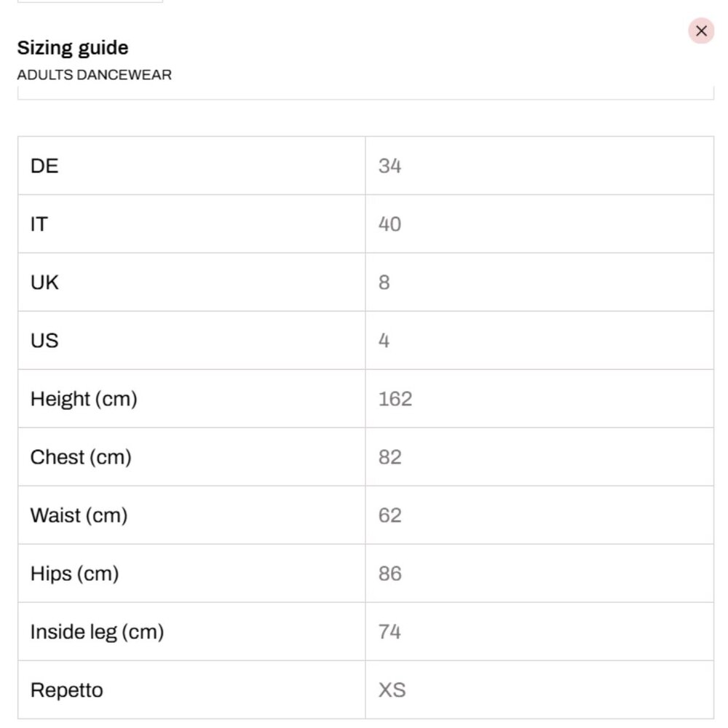Click the US size value 4

point(384,340)
